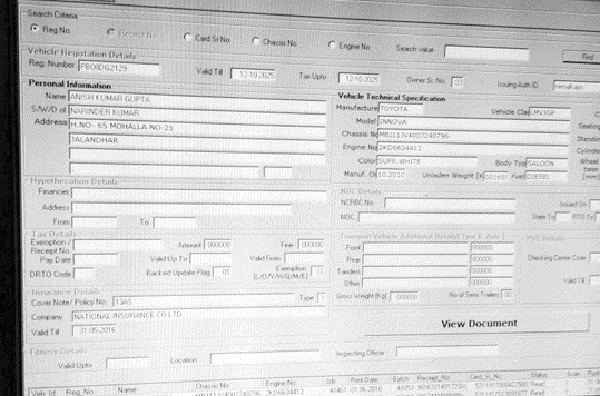Select the Chassis No radio button
The height and width of the screenshot is (396, 600).
point(256,41)
